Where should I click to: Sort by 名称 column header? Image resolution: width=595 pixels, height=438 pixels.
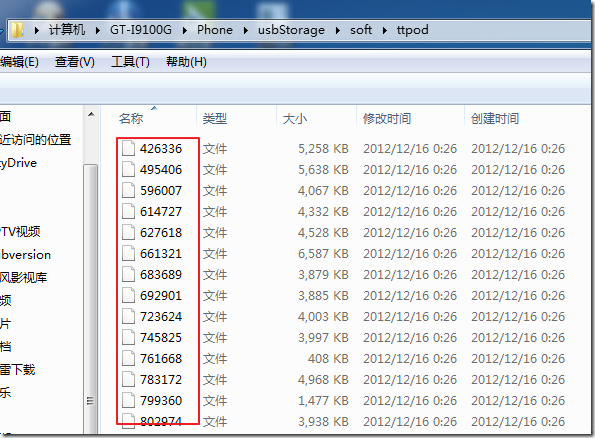(x=131, y=118)
